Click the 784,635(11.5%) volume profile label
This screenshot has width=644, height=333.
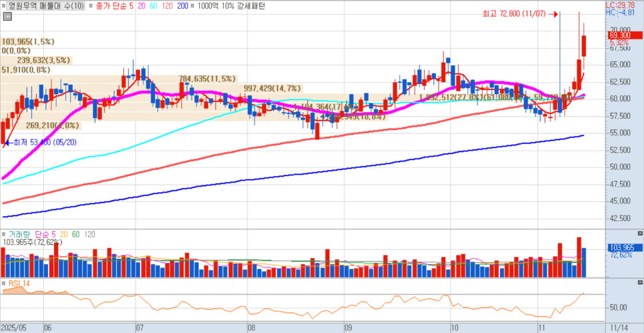coord(207,79)
